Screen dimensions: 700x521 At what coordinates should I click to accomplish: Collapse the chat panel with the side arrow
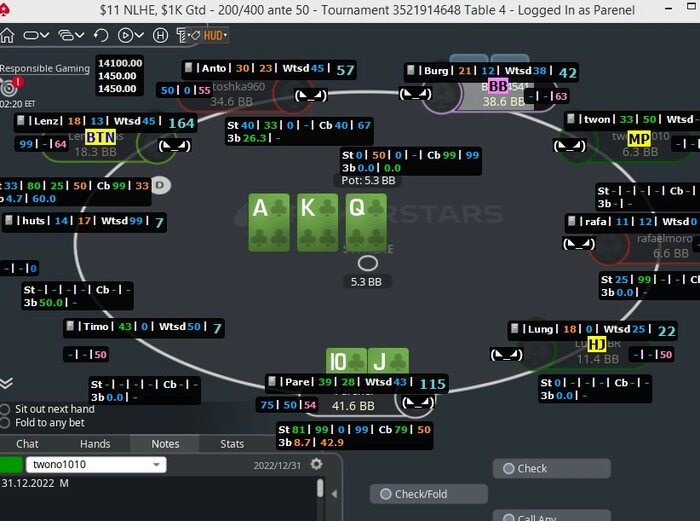334,494
